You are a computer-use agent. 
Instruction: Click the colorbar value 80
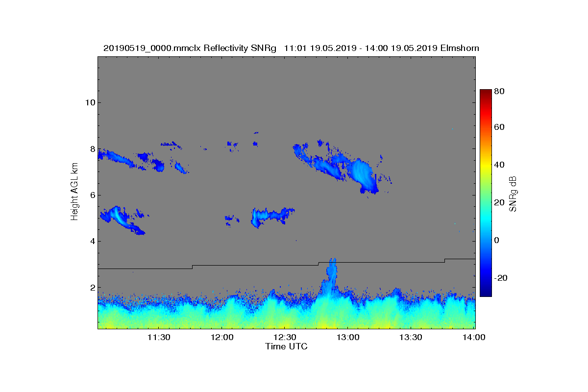tap(500, 91)
